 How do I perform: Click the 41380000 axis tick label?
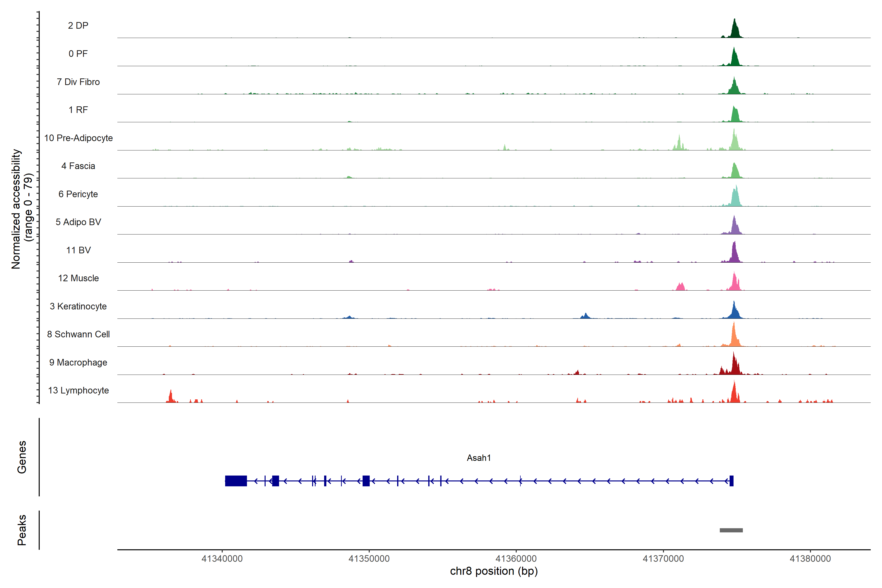pyautogui.click(x=810, y=559)
